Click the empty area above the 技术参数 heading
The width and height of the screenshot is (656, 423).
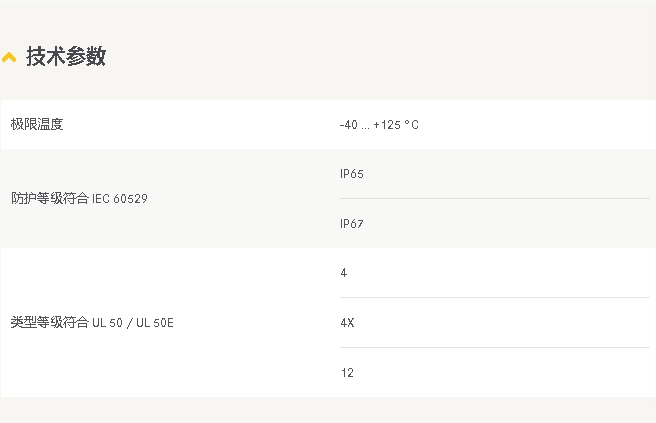tap(328, 19)
